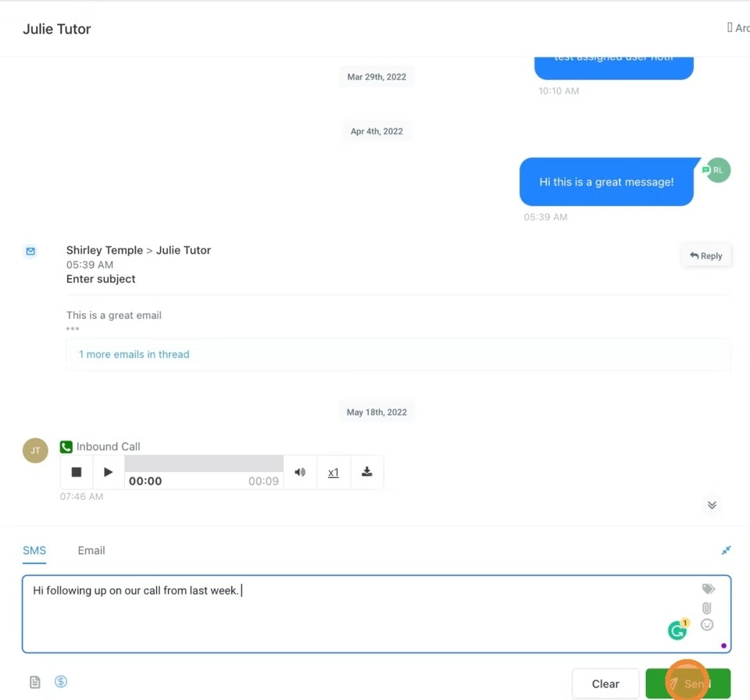Switch to the Email tab
This screenshot has height=700, width=750.
pos(91,550)
